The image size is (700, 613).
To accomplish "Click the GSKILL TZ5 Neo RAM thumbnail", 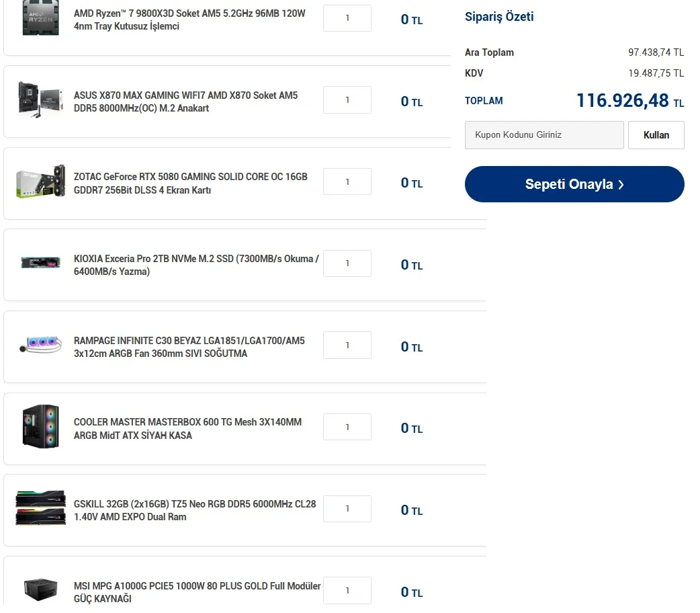I will 40,508.
